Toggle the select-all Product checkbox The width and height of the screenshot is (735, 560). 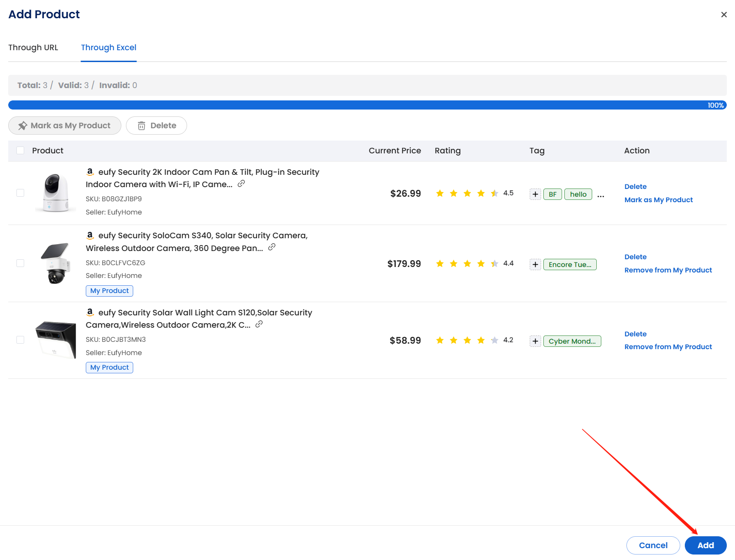click(21, 151)
